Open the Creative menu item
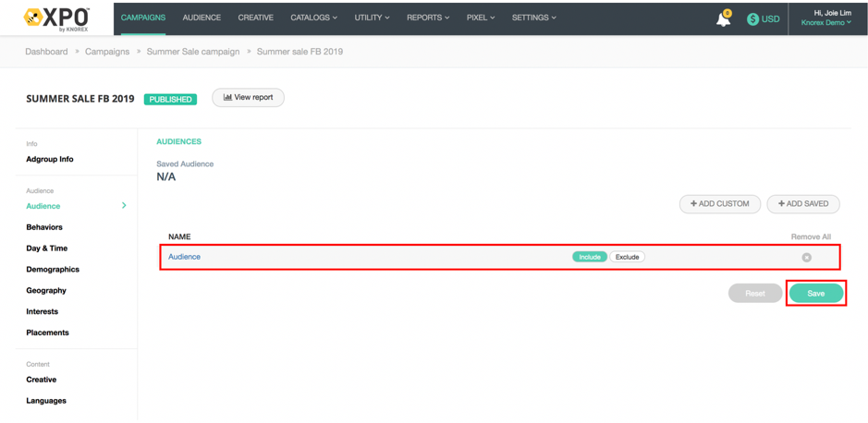Screen dimensions: 868x423 pos(255,18)
